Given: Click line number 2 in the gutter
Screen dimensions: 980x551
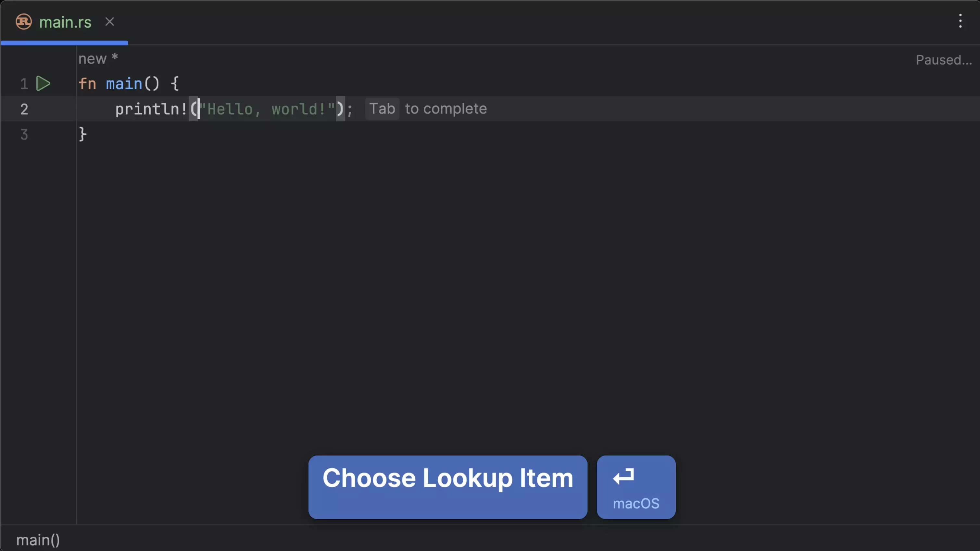Looking at the screenshot, I should tap(24, 109).
